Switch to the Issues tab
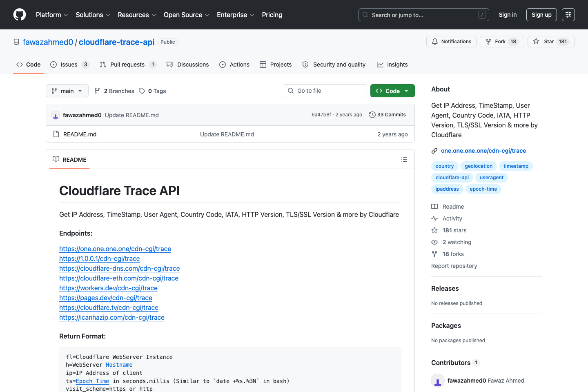 click(x=69, y=64)
